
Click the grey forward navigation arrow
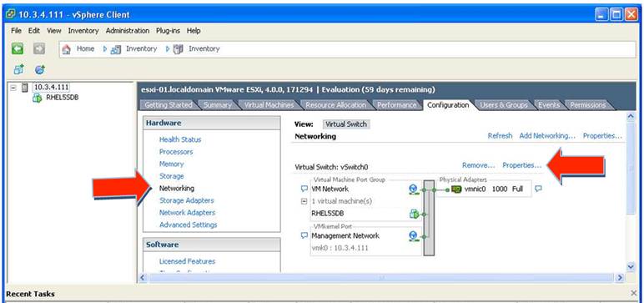tap(39, 49)
